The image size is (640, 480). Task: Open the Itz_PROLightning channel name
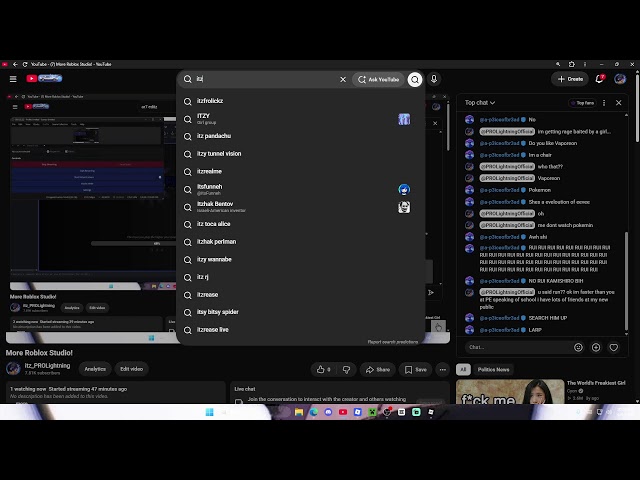tap(47, 366)
